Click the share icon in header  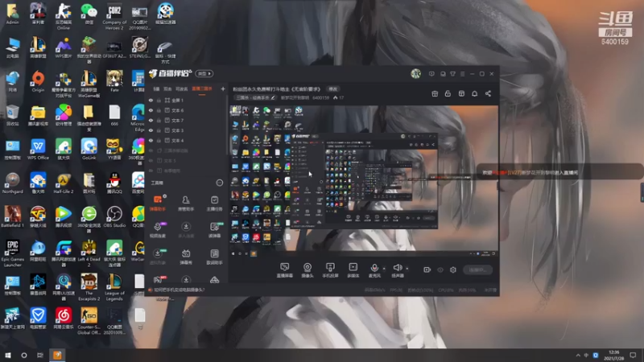pyautogui.click(x=488, y=94)
